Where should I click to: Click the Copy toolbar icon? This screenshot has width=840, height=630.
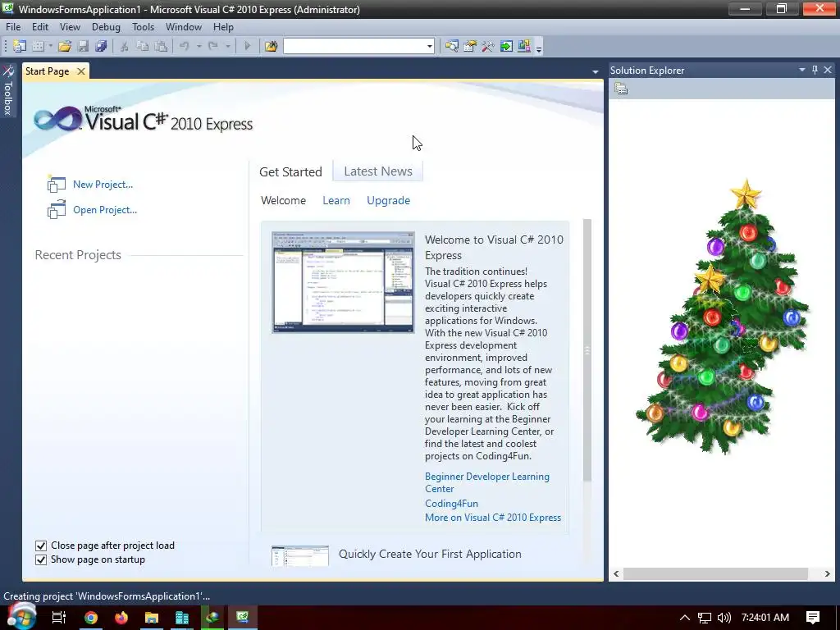pyautogui.click(x=143, y=47)
